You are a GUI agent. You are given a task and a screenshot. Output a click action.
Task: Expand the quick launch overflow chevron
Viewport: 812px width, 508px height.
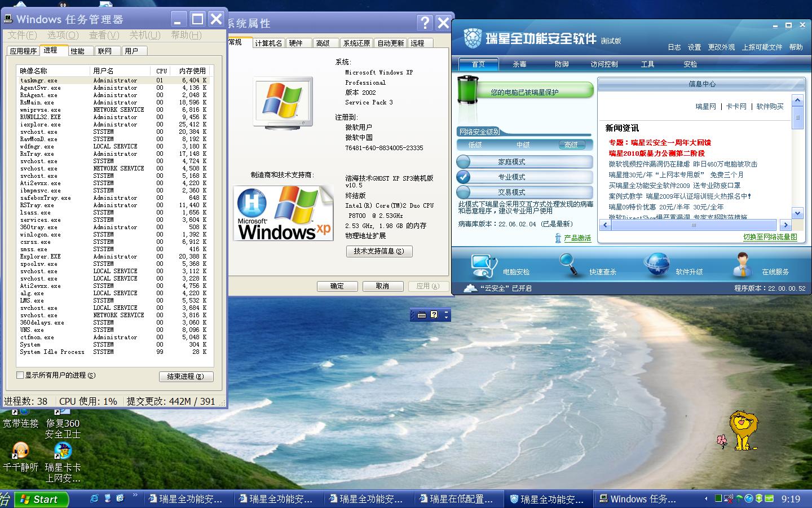[x=135, y=496]
